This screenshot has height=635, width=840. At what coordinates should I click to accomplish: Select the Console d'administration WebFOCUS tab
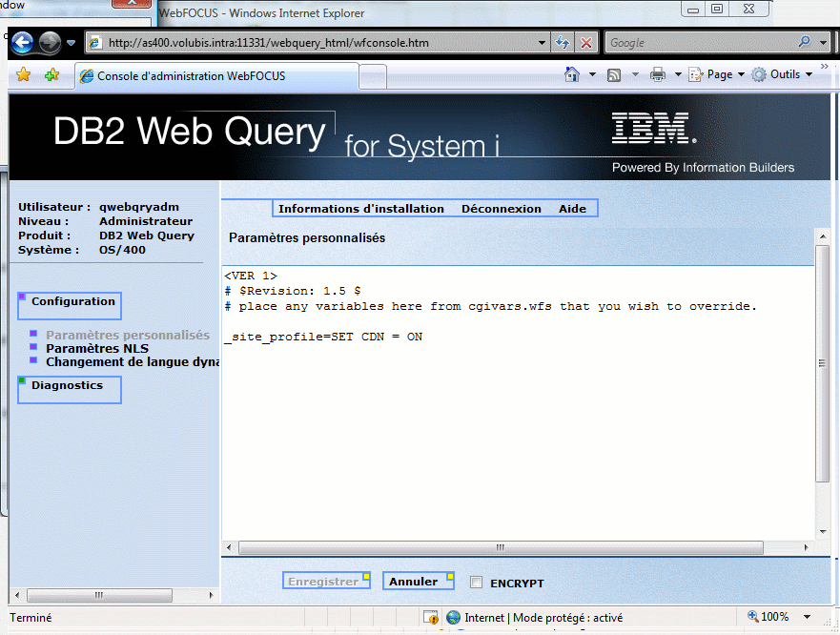216,76
